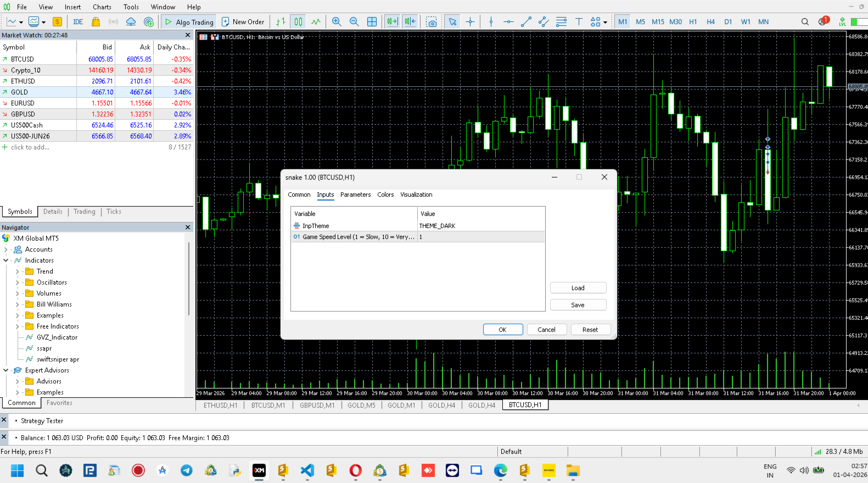Collapse the Indicators tree node
This screenshot has height=483, width=868.
6,260
